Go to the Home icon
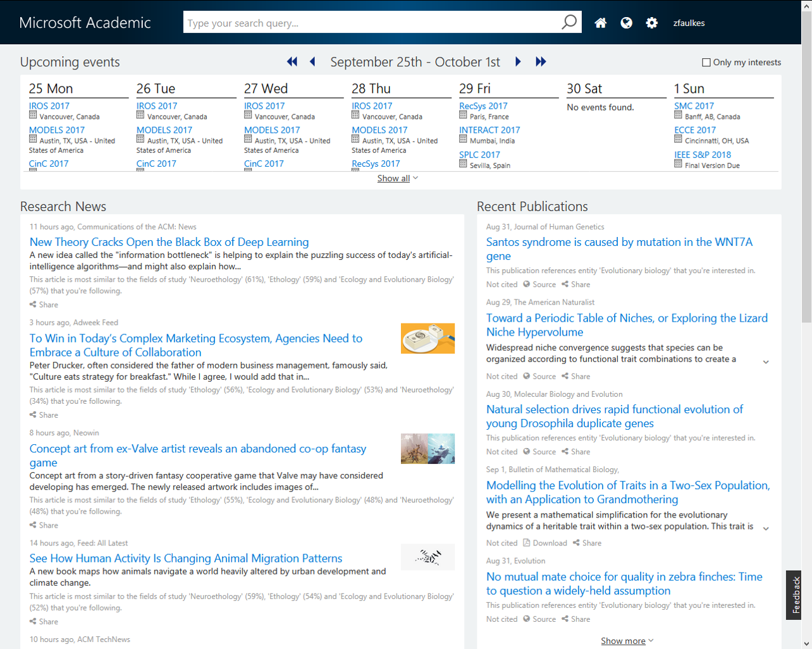This screenshot has height=649, width=812. click(x=601, y=23)
